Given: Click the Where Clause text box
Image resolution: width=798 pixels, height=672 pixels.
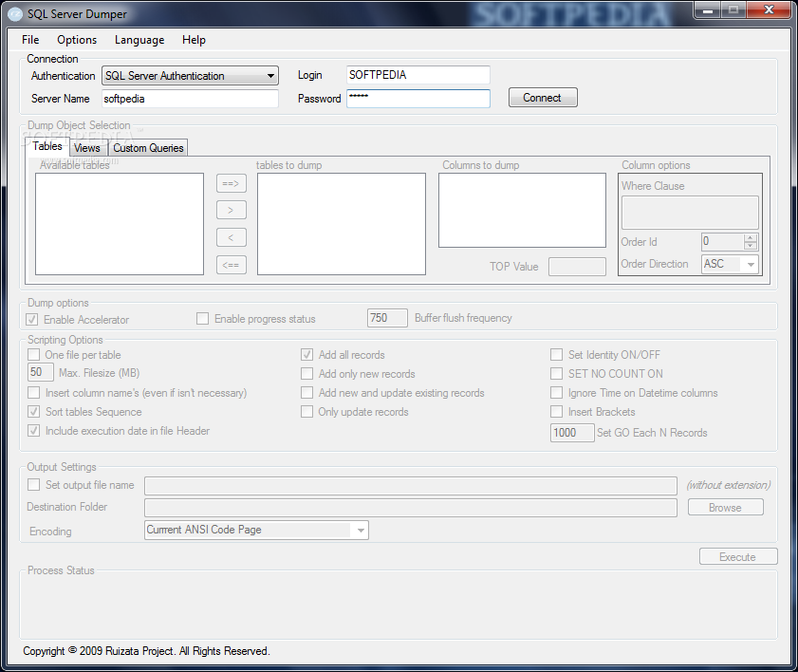Looking at the screenshot, I should click(690, 213).
